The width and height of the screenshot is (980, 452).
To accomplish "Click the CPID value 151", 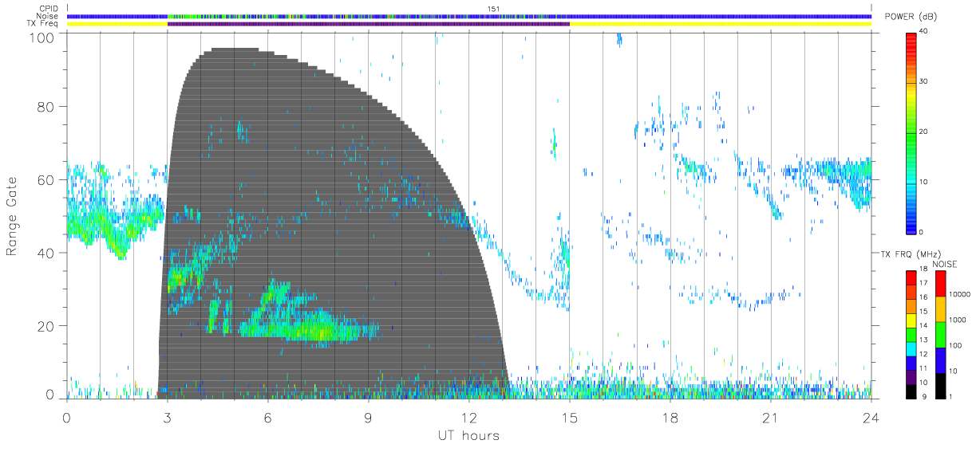I will [x=492, y=9].
